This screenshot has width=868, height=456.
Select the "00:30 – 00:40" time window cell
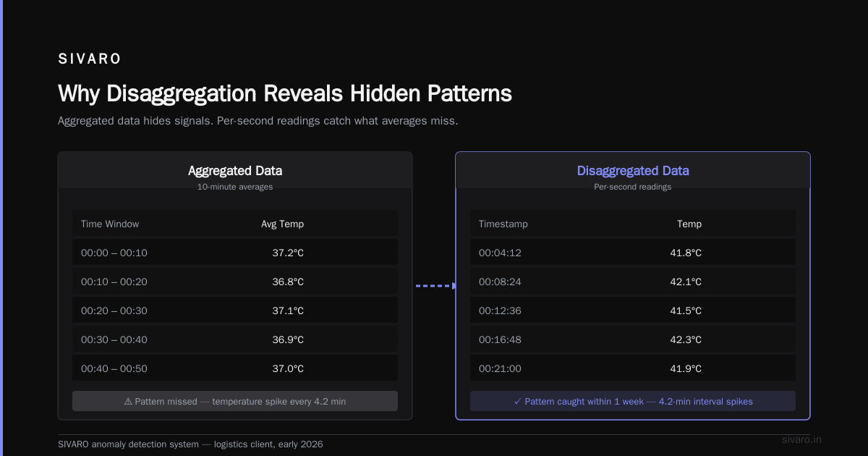pyautogui.click(x=114, y=339)
